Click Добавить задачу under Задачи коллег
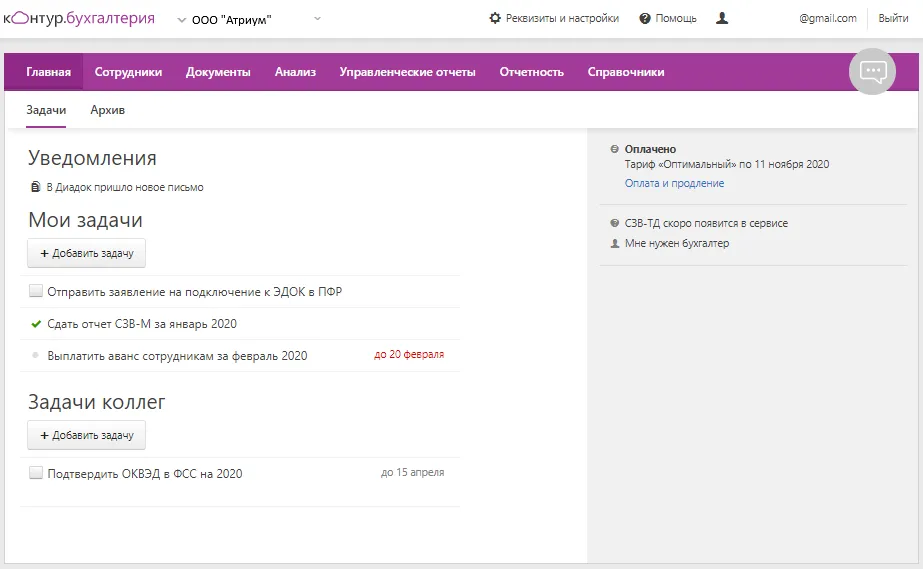This screenshot has height=569, width=923. 87,435
